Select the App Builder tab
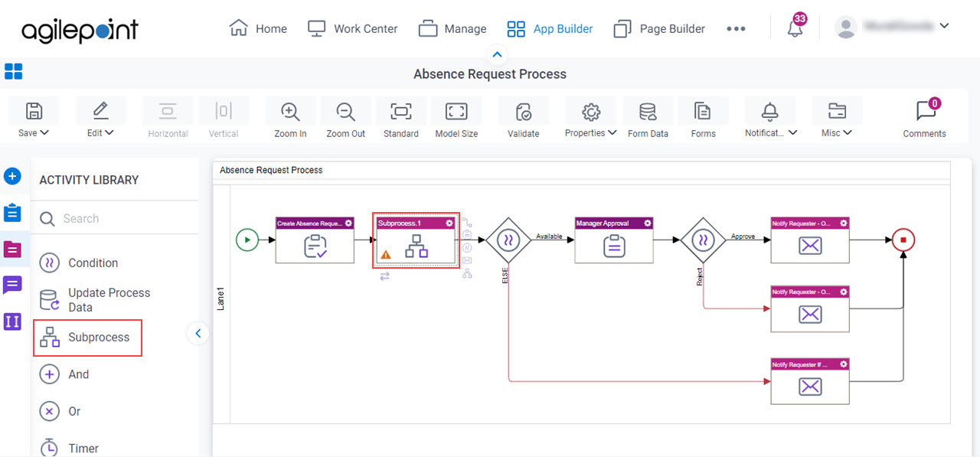The width and height of the screenshot is (980, 457). (550, 28)
